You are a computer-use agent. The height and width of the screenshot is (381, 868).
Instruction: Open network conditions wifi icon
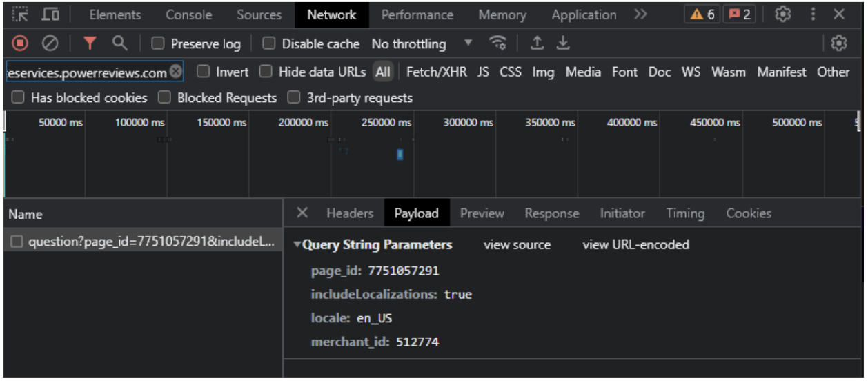(497, 43)
